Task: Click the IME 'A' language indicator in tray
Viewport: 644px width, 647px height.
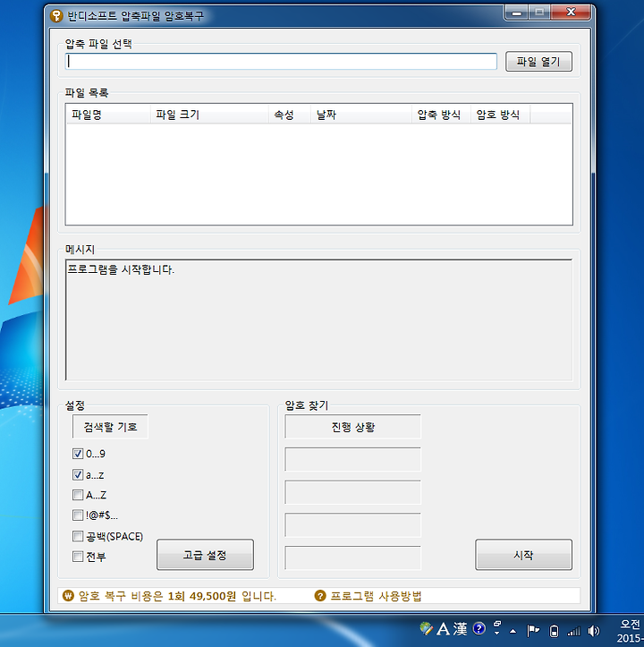Action: (x=443, y=629)
